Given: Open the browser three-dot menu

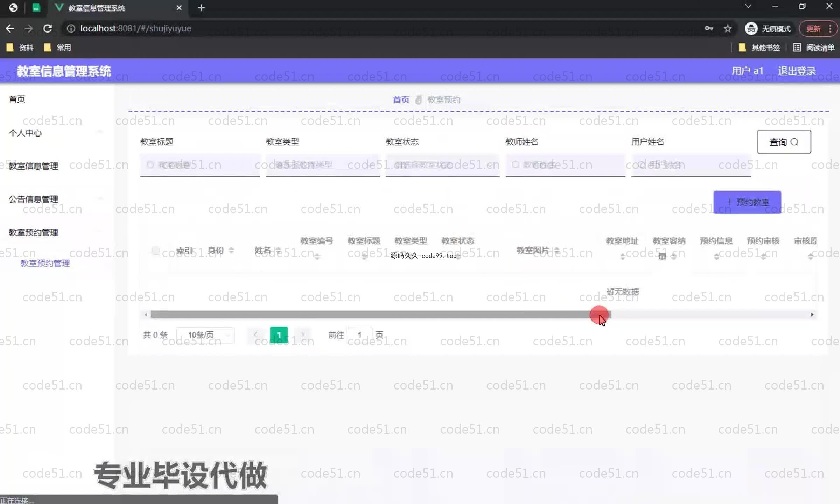Looking at the screenshot, I should tap(830, 28).
